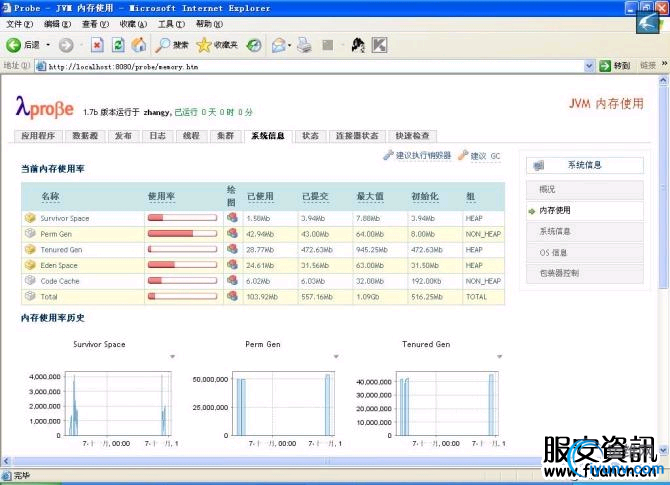Switch to the 集群 tab
670x485 pixels.
tap(226, 136)
